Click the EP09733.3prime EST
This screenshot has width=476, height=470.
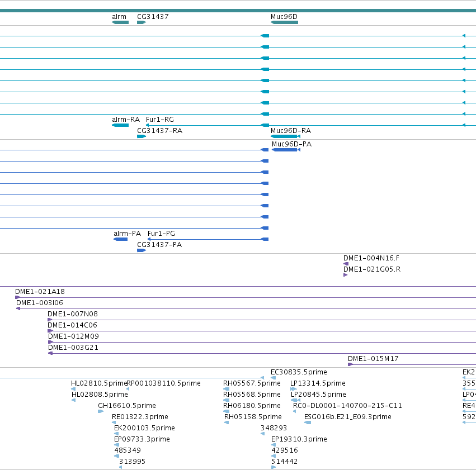point(116,445)
